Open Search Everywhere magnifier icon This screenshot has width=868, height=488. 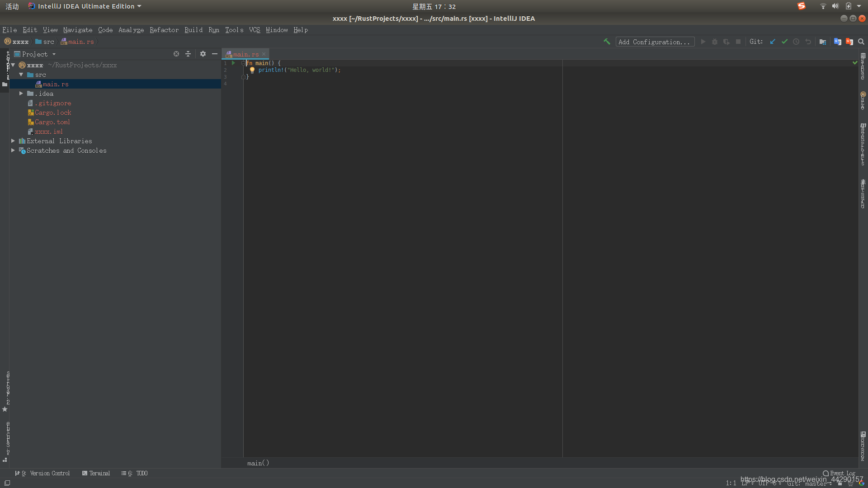click(861, 42)
